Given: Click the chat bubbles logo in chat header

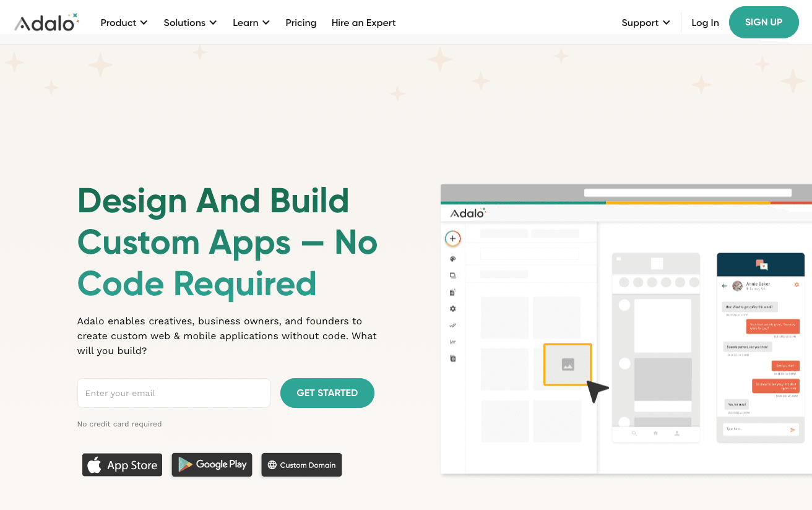Looking at the screenshot, I should [762, 265].
